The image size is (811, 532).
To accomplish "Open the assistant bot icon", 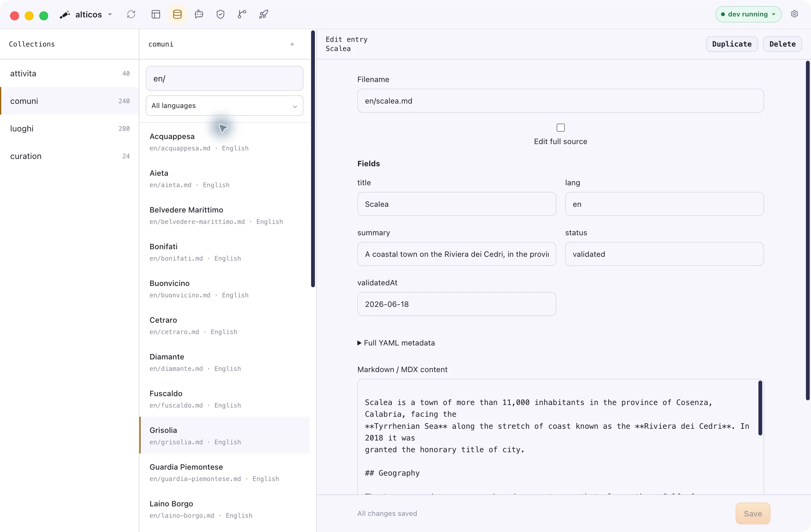I will click(x=199, y=14).
